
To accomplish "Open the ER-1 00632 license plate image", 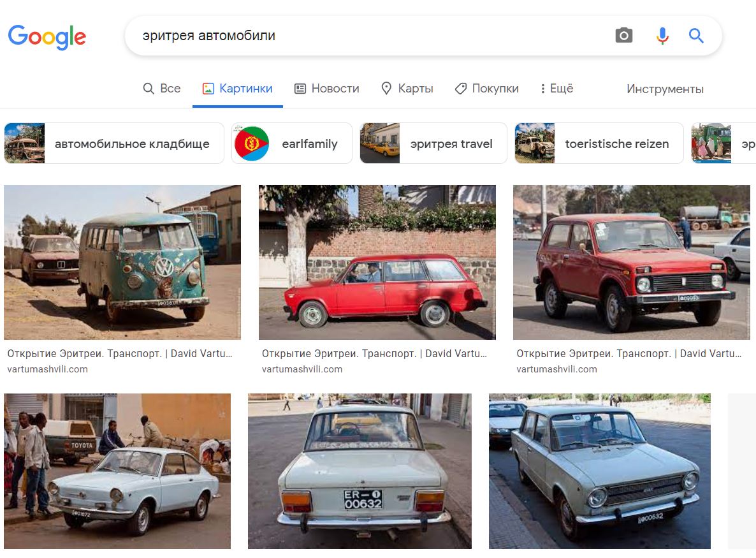I will (360, 471).
